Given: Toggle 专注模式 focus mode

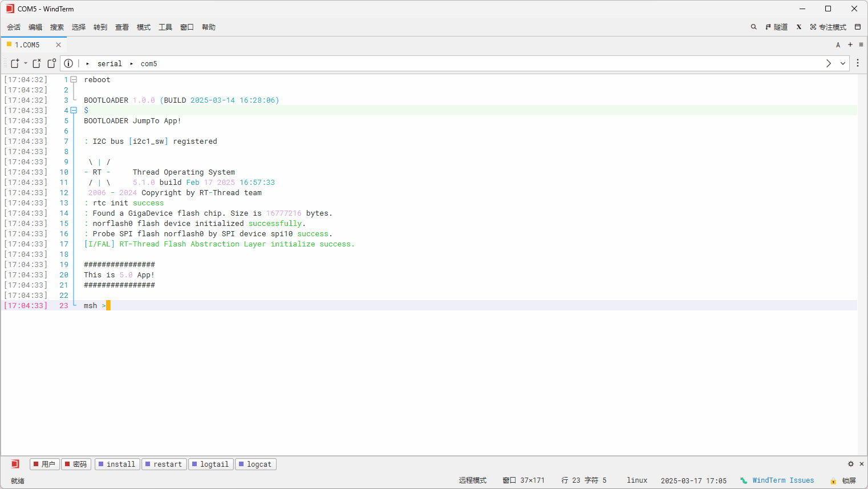Looking at the screenshot, I should coord(828,27).
